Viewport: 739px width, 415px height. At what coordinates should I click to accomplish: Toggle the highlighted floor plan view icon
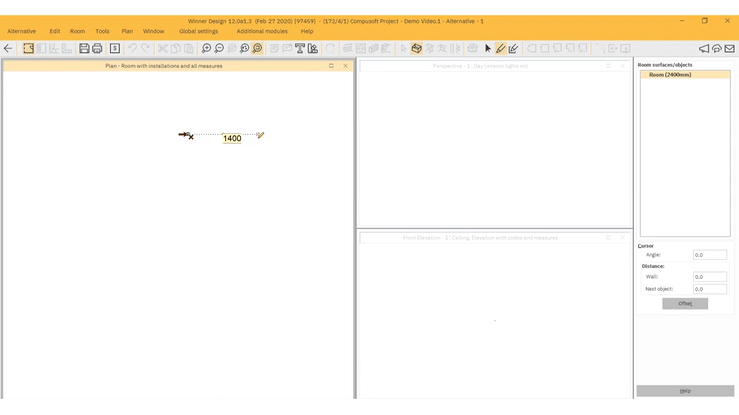click(x=28, y=48)
